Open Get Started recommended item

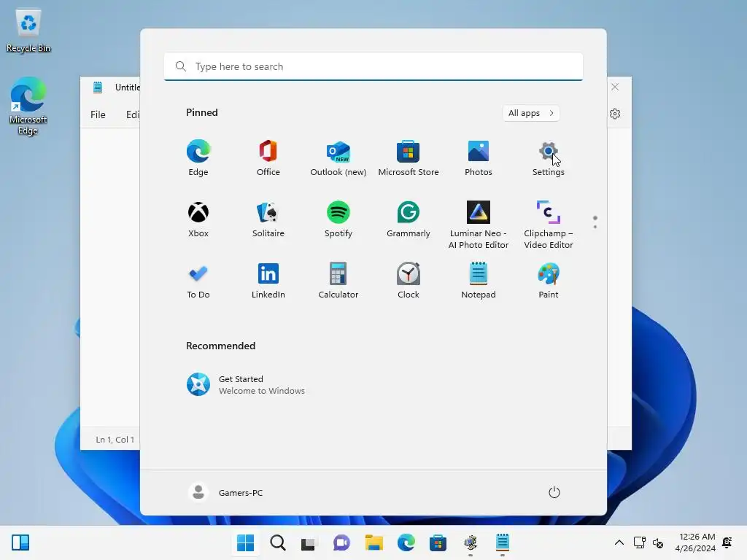point(246,384)
